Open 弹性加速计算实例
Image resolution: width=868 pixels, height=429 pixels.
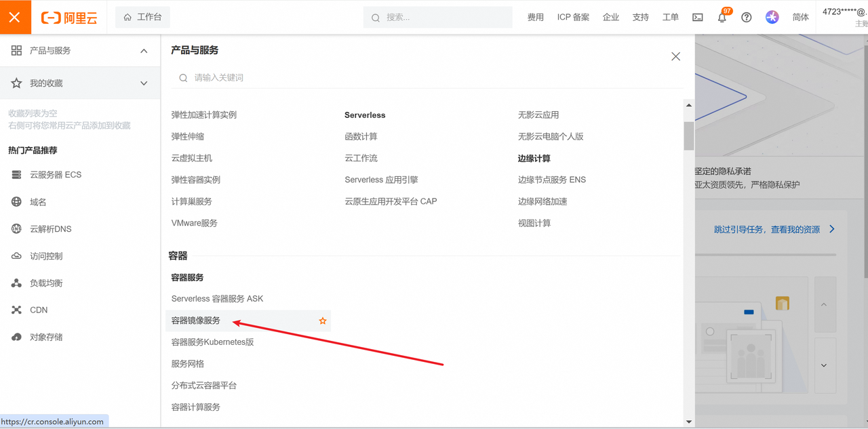pos(204,115)
